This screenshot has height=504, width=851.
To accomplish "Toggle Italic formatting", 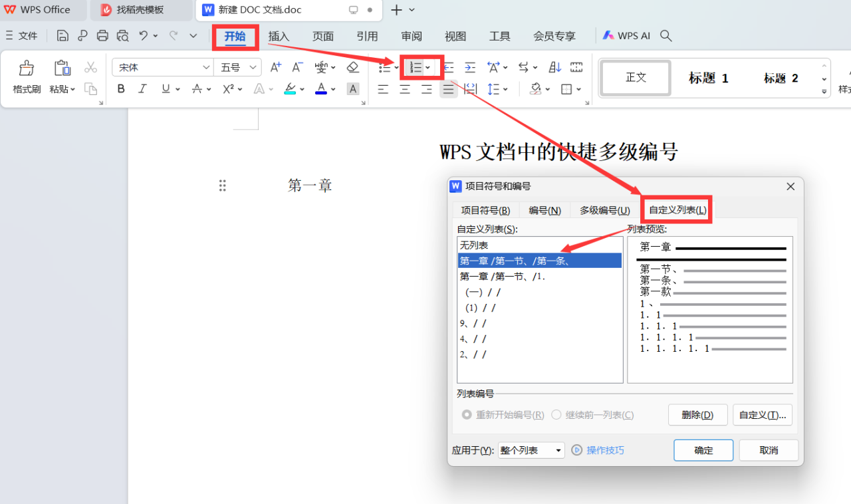I will point(142,89).
